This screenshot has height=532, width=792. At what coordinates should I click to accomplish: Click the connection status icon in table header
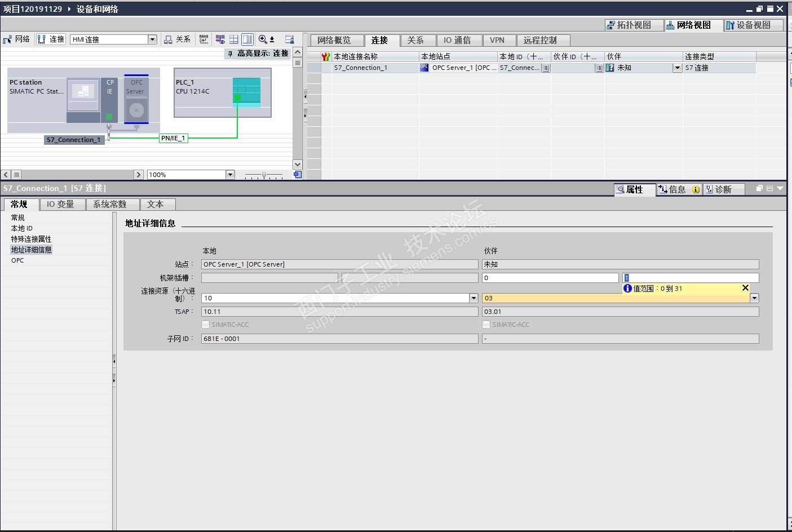(x=326, y=56)
